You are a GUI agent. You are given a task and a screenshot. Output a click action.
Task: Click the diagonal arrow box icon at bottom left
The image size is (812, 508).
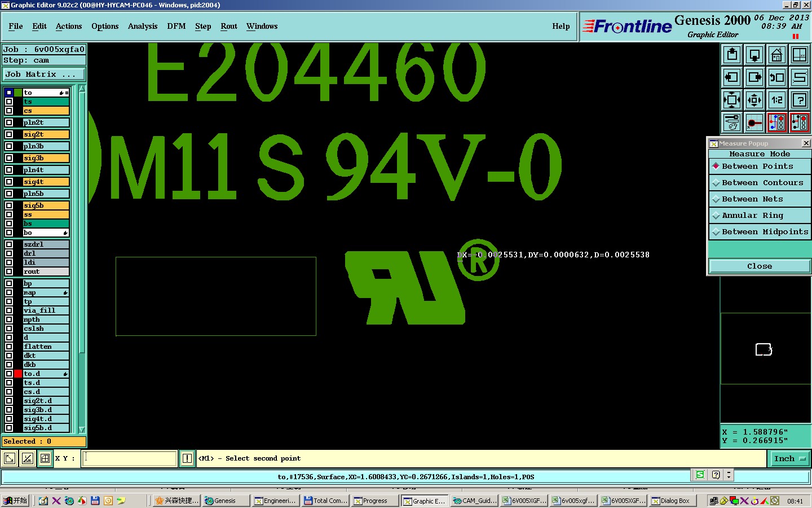(10, 458)
